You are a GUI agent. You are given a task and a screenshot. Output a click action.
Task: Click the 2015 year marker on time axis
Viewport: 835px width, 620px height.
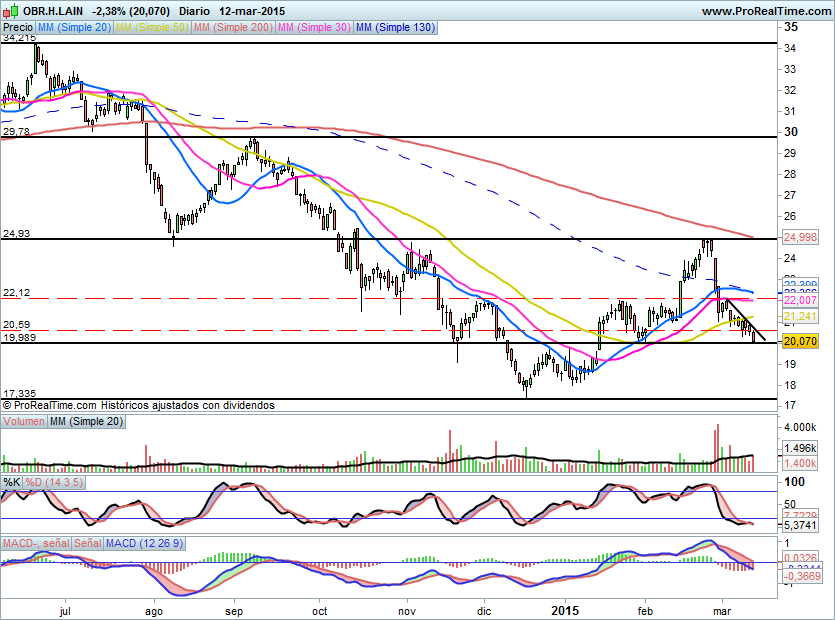[x=566, y=609]
